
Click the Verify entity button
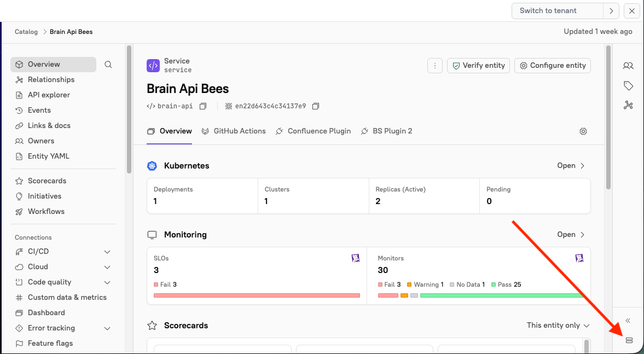pyautogui.click(x=478, y=66)
